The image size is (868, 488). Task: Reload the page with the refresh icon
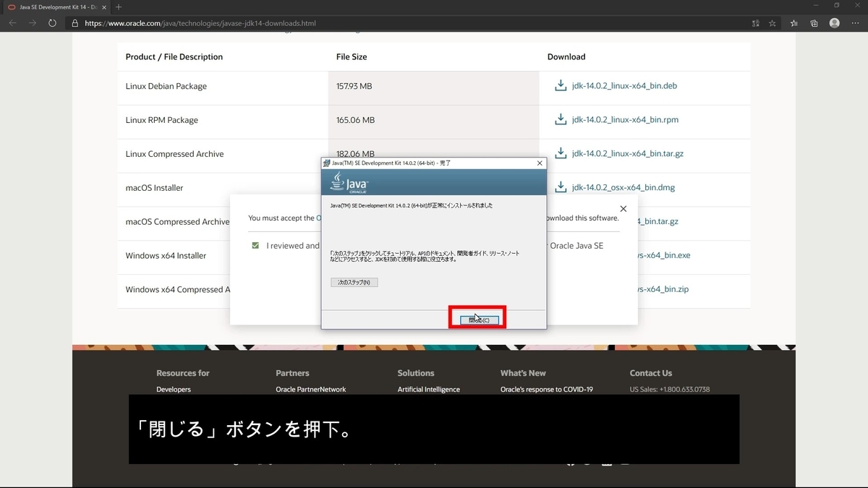[53, 23]
